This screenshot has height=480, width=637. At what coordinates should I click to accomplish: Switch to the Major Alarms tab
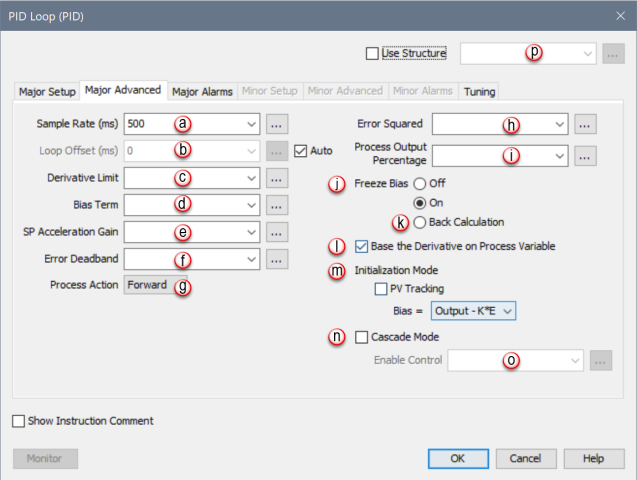[x=202, y=92]
